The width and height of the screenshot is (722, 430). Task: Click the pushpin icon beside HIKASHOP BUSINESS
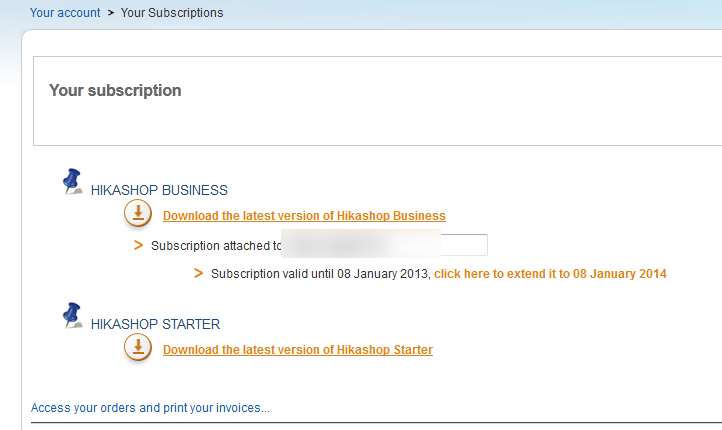point(72,181)
